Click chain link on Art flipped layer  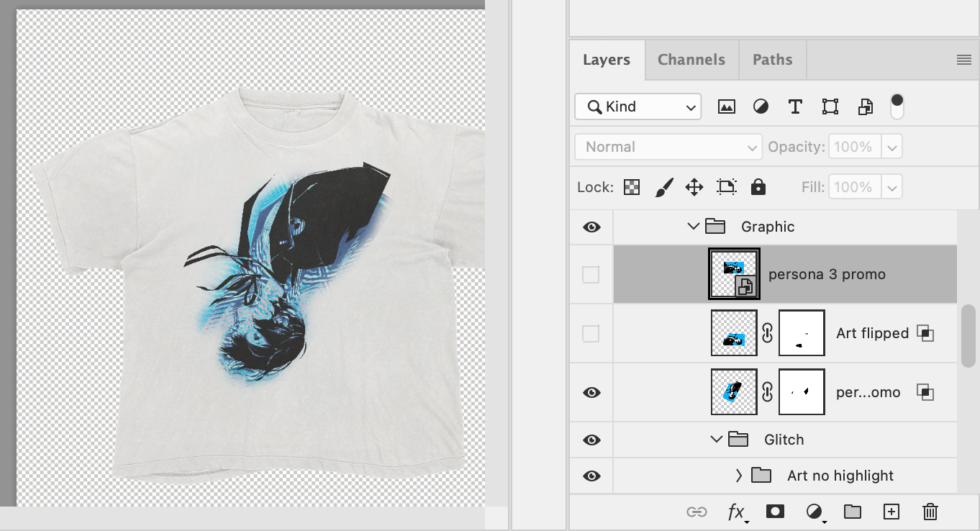768,333
